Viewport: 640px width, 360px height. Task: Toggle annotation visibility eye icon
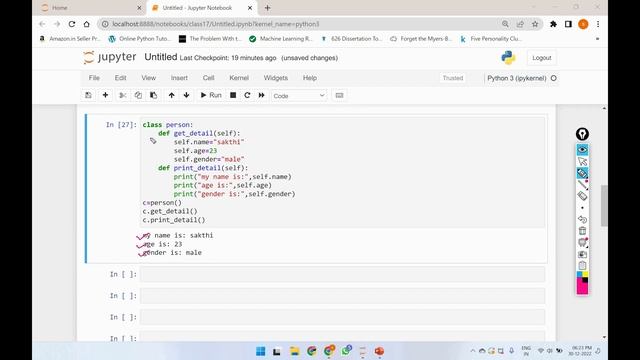(x=582, y=150)
